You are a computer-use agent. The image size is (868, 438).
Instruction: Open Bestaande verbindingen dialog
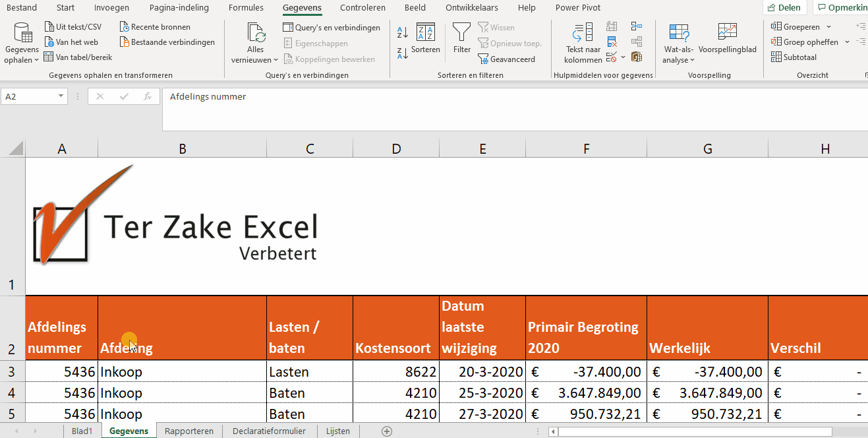click(x=168, y=42)
